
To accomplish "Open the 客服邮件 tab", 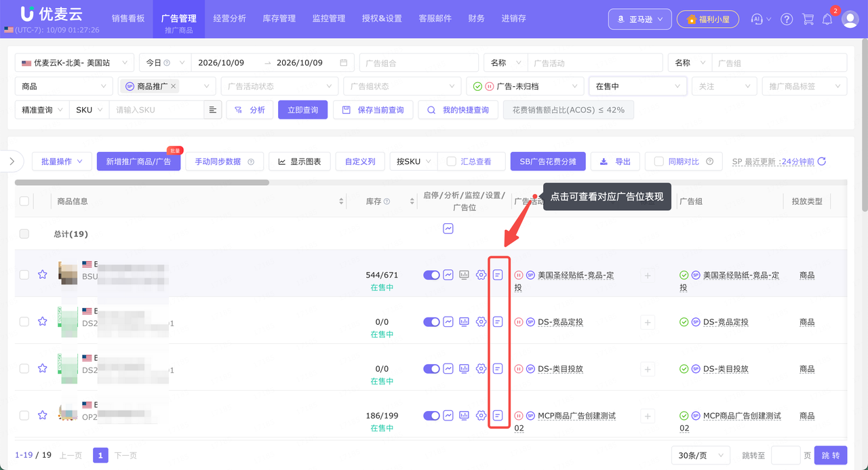I will click(435, 18).
